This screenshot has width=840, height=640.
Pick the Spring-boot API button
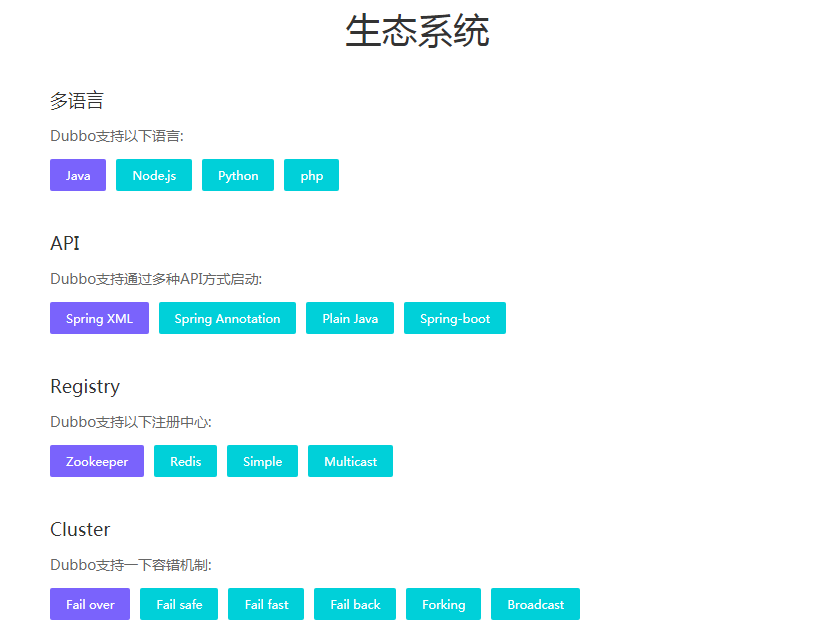(455, 318)
